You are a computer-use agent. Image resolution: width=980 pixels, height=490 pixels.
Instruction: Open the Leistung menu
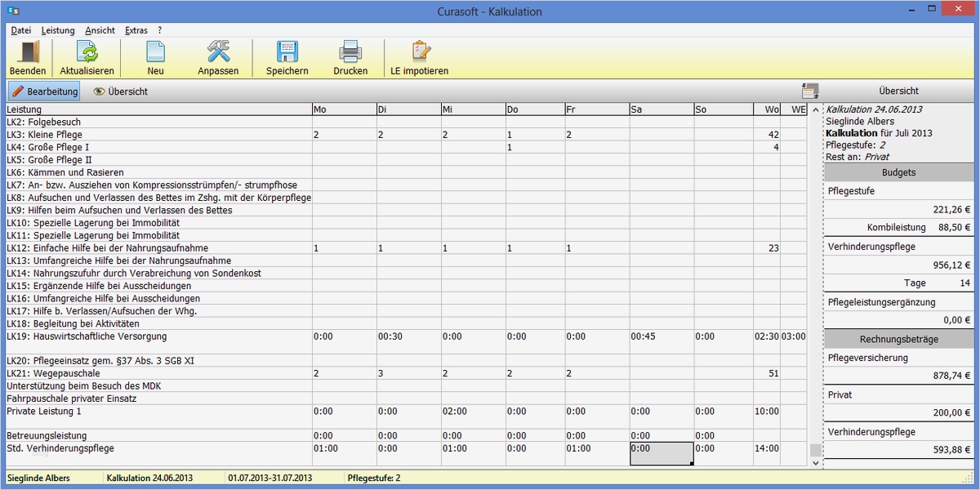point(58,30)
